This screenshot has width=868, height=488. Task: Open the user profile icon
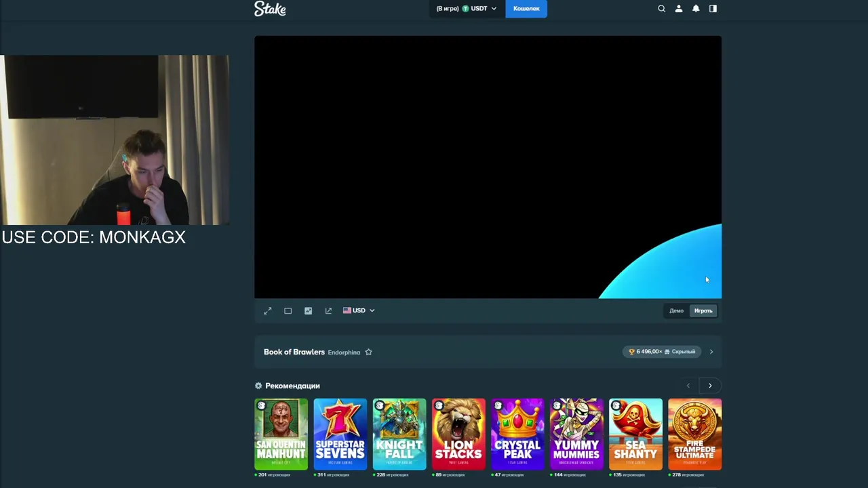679,9
